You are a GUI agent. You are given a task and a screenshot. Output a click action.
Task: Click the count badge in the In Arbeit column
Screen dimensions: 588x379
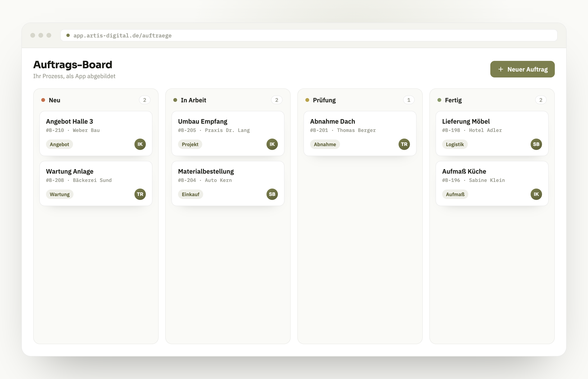[x=277, y=100]
